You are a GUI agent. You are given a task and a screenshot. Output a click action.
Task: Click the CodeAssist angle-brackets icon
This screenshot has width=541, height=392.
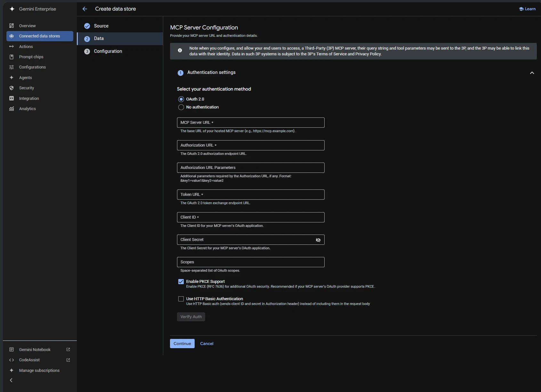(12, 360)
